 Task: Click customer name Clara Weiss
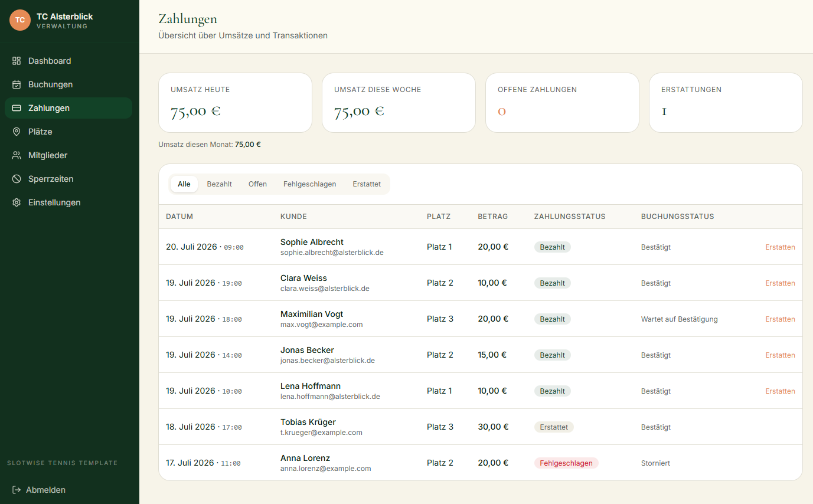coord(303,278)
